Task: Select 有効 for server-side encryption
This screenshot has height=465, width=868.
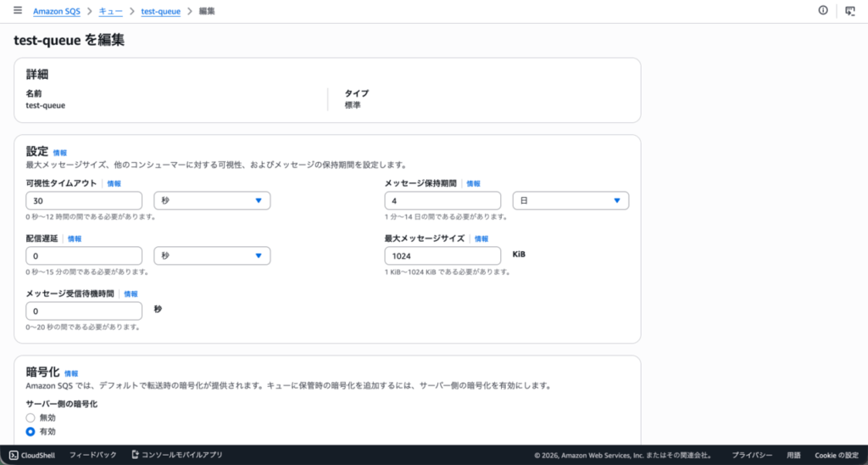Action: pyautogui.click(x=31, y=431)
